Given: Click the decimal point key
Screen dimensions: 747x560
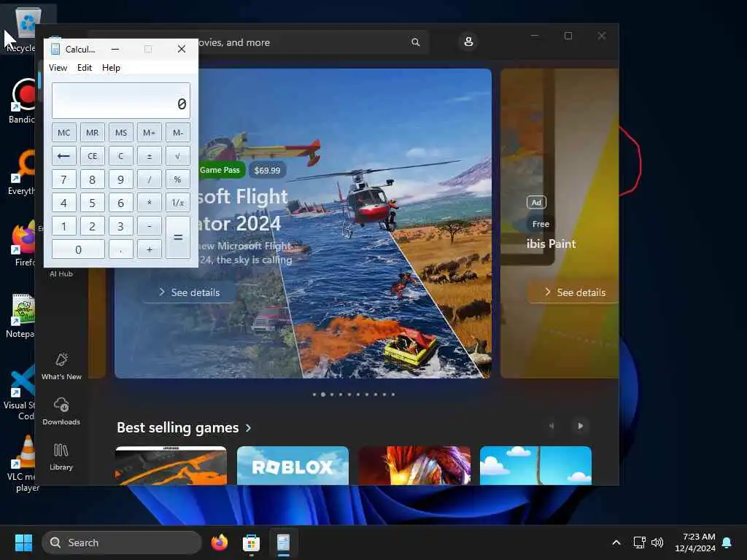Looking at the screenshot, I should (x=121, y=249).
